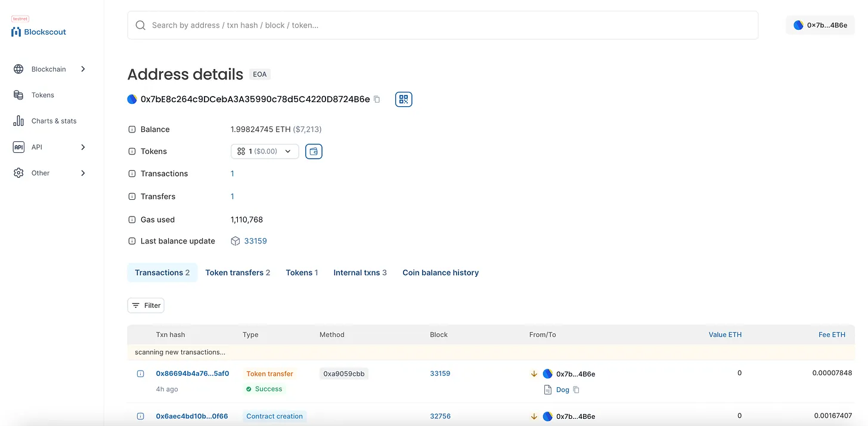
Task: Open last balance update block 33159
Action: (x=256, y=241)
